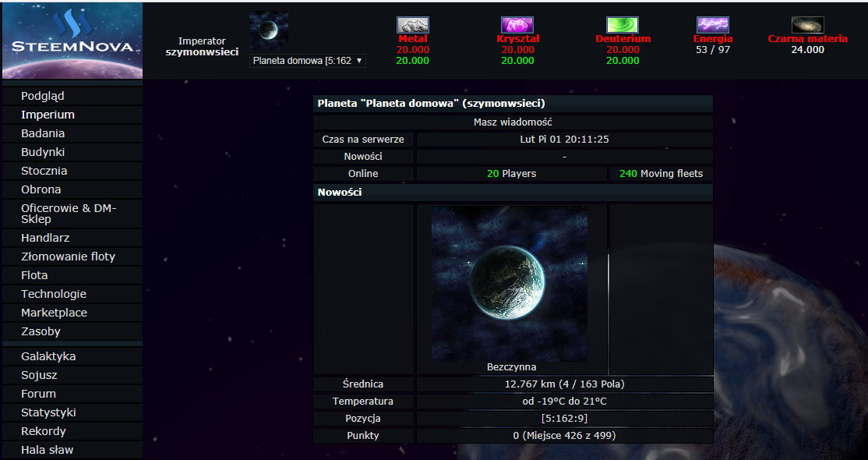Screen dimensions: 868x460
Task: Click the Energia resource label
Action: pyautogui.click(x=713, y=39)
